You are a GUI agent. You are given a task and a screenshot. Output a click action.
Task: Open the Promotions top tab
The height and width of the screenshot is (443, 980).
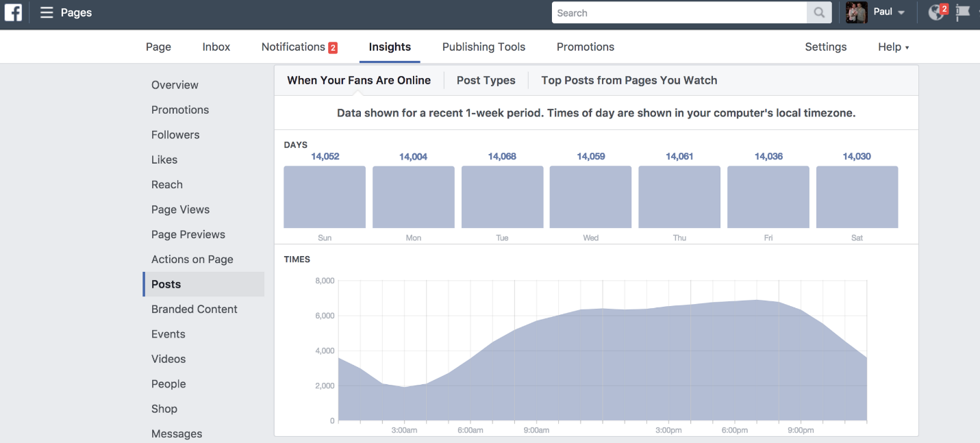tap(586, 47)
